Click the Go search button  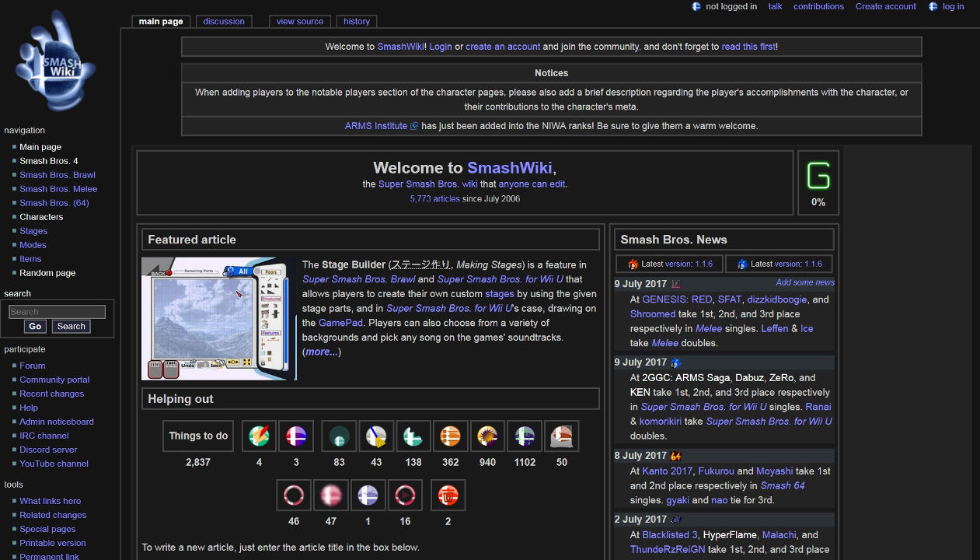(x=34, y=327)
